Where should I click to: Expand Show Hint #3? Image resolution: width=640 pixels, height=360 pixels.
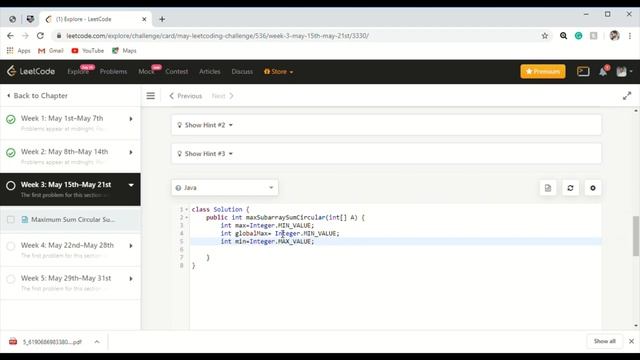[x=386, y=153]
